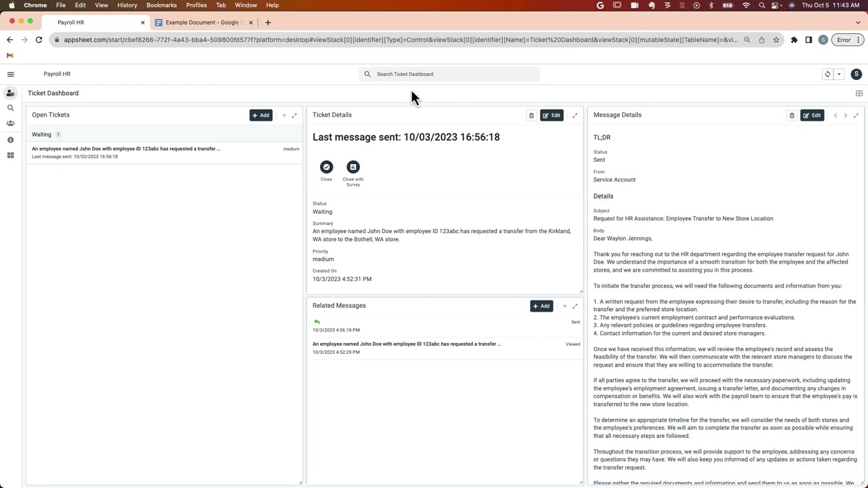Open the hamburger navigation menu
Viewport: 868px width, 488px height.
[10, 74]
